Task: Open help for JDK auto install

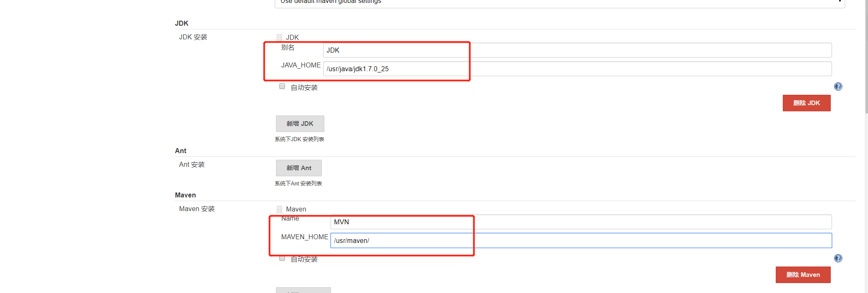Action: point(838,86)
